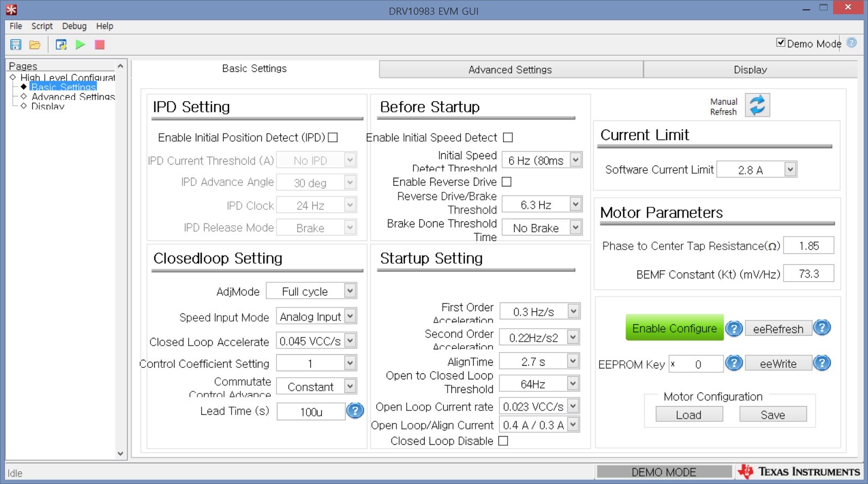This screenshot has width=868, height=484.
Task: Select Display in Pages tree
Action: point(47,106)
